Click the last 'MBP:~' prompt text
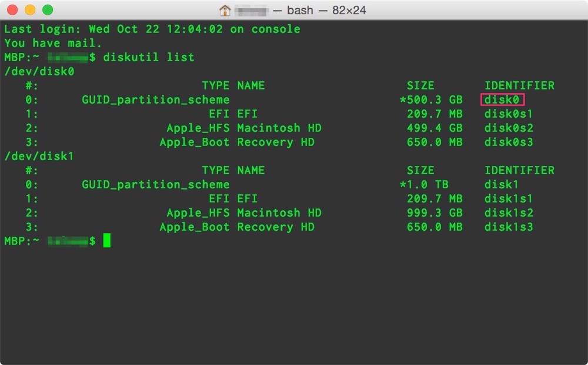588x365 pixels. click(x=21, y=241)
